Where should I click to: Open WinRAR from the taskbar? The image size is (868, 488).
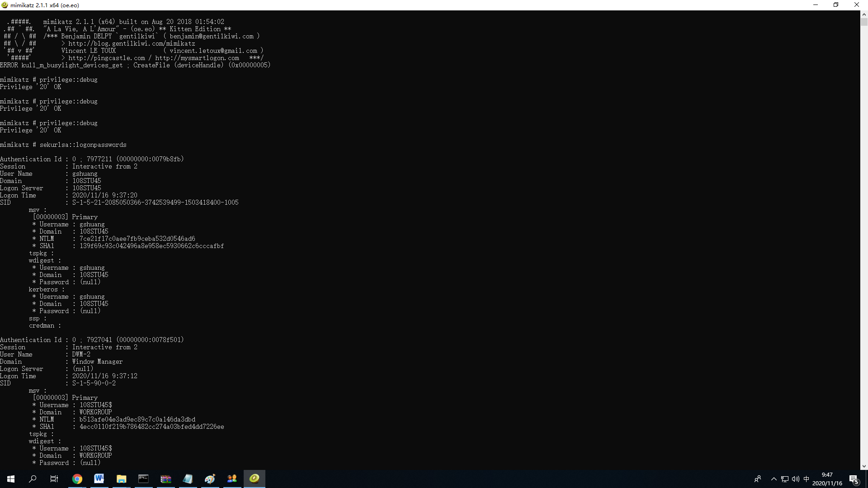pyautogui.click(x=165, y=479)
